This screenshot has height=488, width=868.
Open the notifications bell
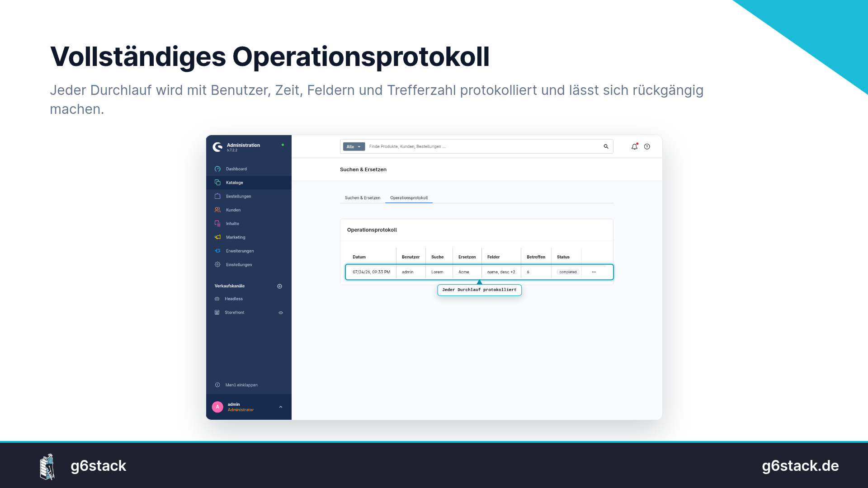634,146
